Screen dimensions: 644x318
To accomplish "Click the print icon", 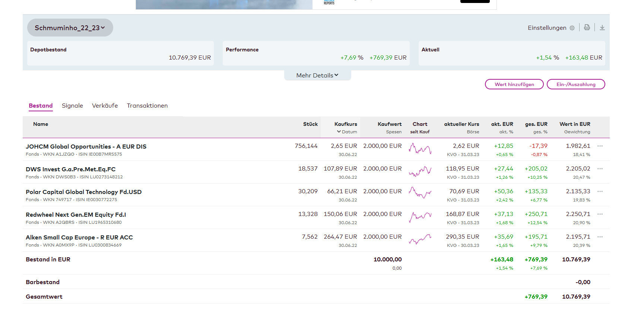I will coord(587,28).
